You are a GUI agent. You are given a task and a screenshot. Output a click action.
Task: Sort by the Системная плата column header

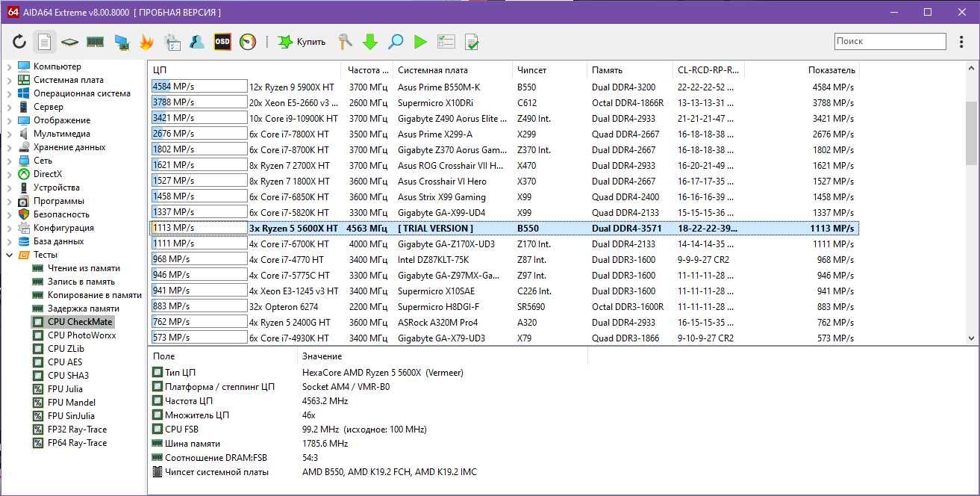[452, 70]
